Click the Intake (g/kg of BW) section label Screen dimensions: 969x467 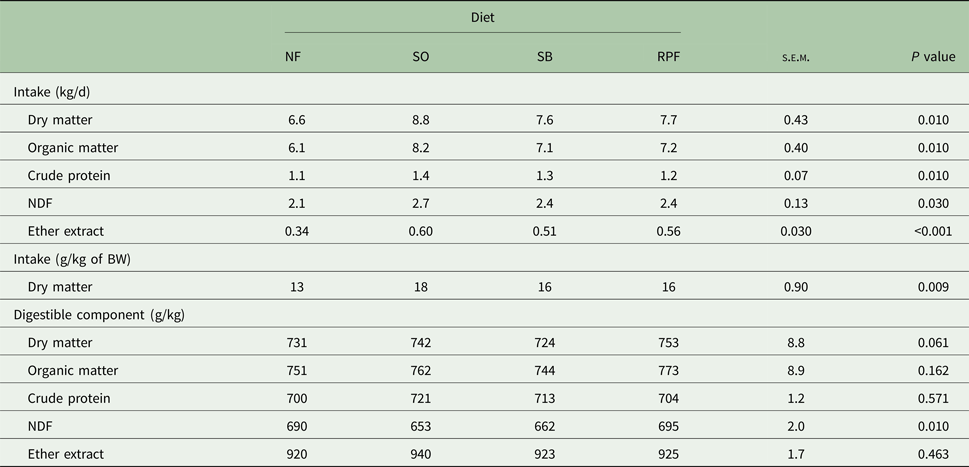tap(77, 261)
